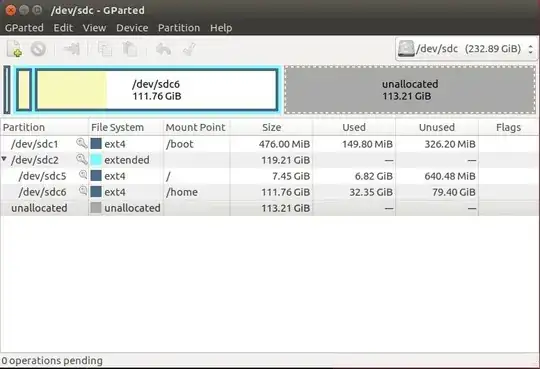Click the gray unallocated color swatch
The image size is (540, 369).
(x=96, y=208)
